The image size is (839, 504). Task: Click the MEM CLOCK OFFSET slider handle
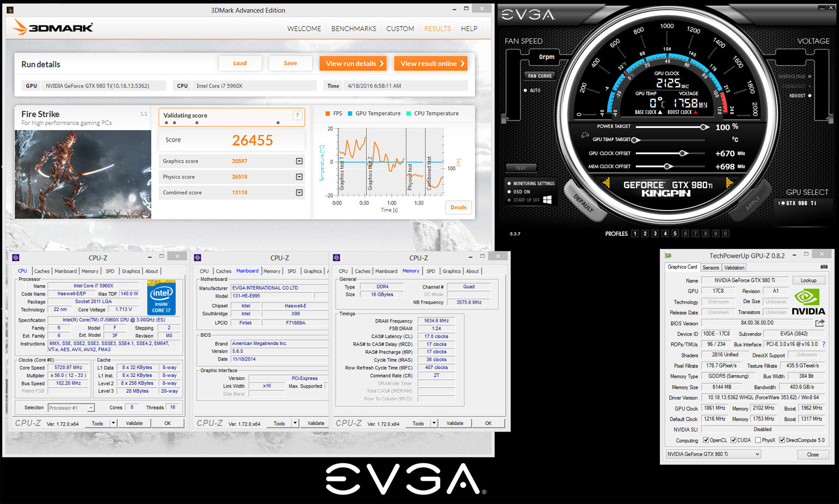pos(667,167)
